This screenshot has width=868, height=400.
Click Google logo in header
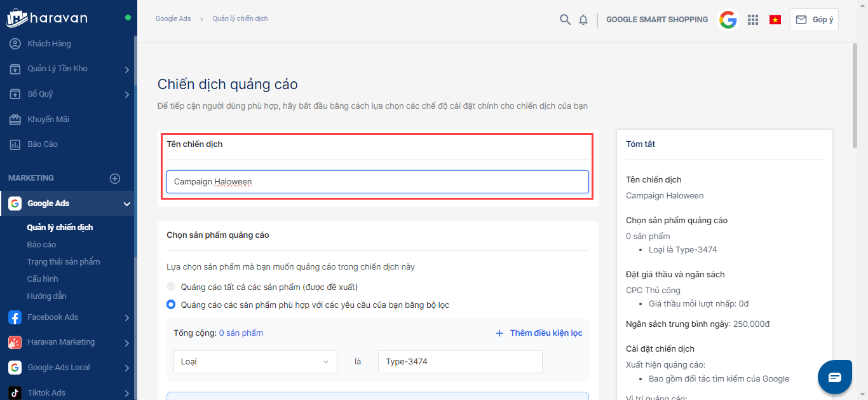tap(728, 20)
